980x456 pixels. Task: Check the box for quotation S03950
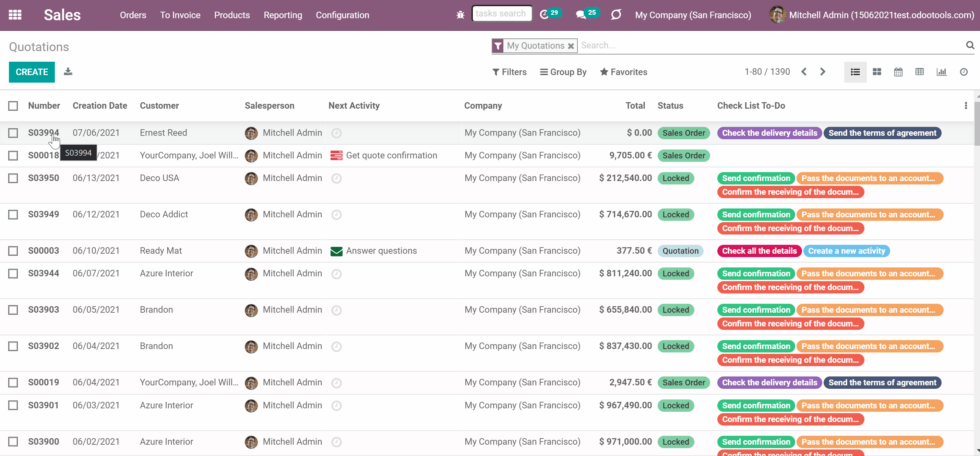(13, 178)
